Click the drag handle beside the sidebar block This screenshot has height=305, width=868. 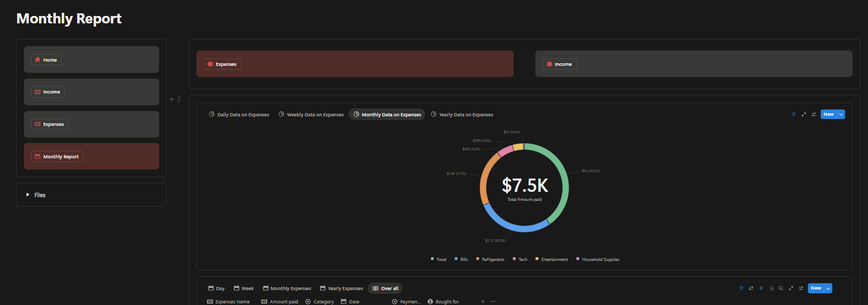[179, 99]
